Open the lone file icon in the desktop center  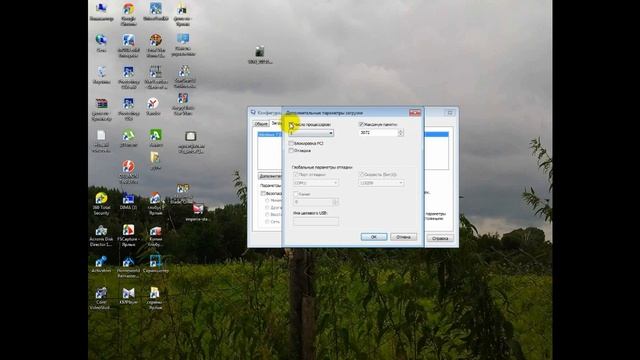click(260, 55)
